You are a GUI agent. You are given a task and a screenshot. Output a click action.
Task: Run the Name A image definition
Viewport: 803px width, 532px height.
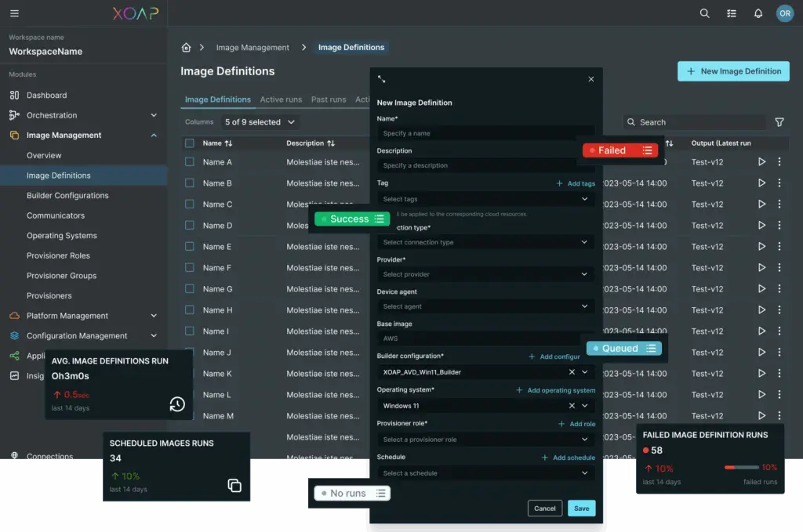coord(761,162)
